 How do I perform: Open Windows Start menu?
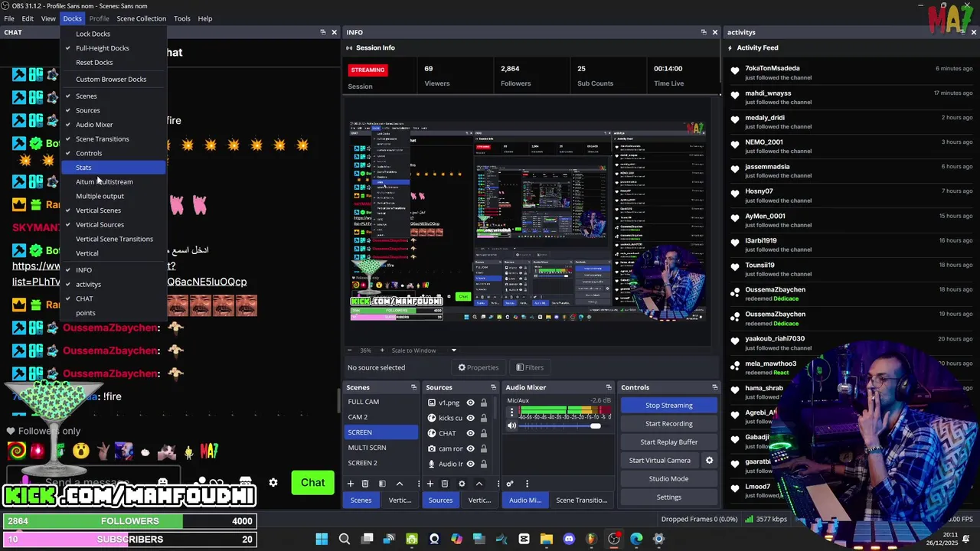pyautogui.click(x=322, y=539)
